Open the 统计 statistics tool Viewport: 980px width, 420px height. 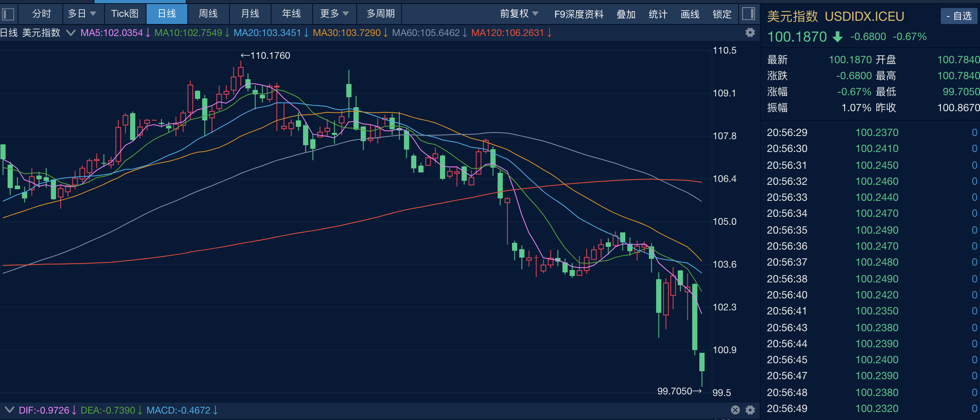(657, 14)
